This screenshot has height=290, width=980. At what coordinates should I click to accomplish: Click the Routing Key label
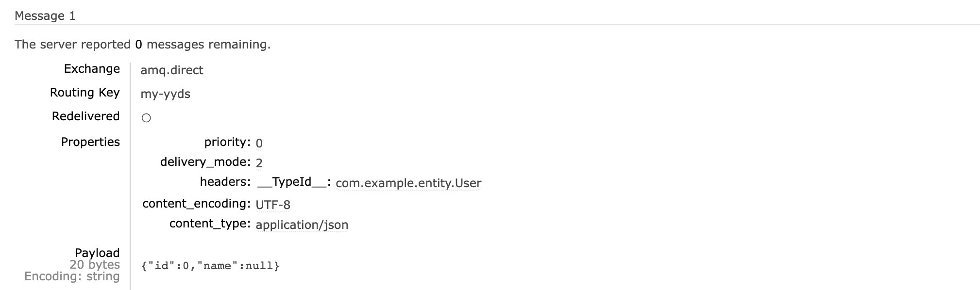[85, 93]
